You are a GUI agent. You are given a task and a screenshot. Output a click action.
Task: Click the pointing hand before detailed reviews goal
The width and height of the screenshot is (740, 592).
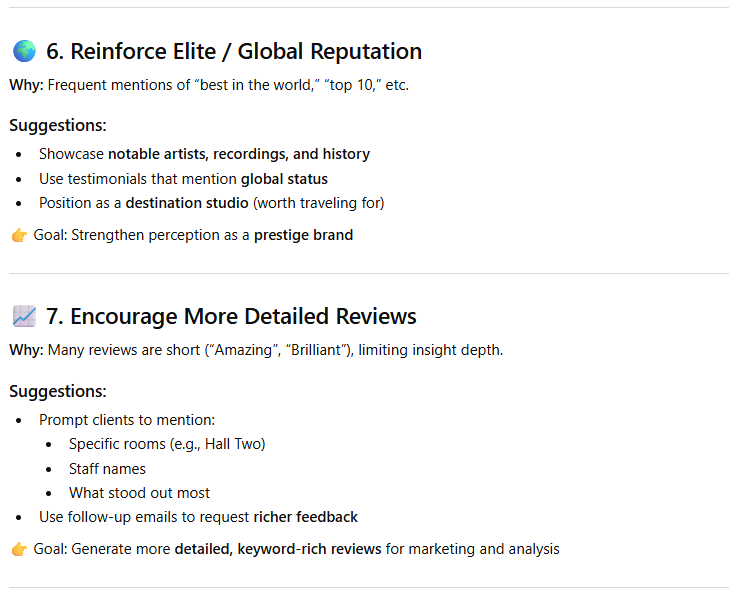[x=19, y=549]
